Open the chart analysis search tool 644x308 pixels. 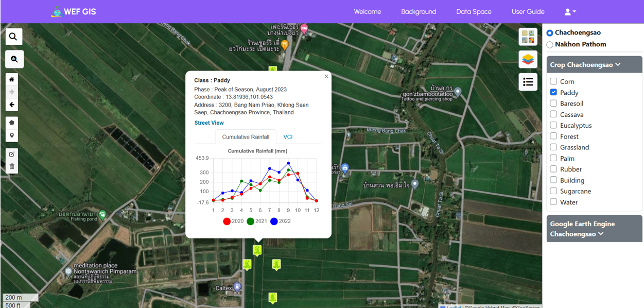(x=14, y=59)
